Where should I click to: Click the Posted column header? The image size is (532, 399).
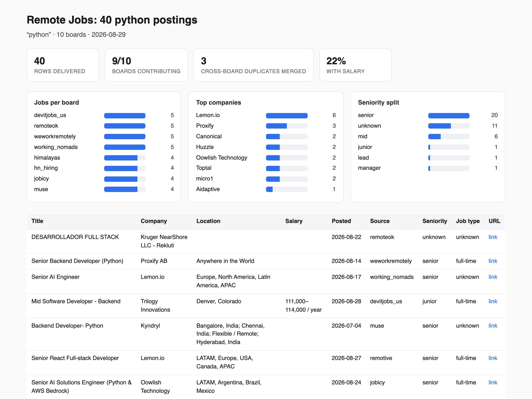(341, 221)
